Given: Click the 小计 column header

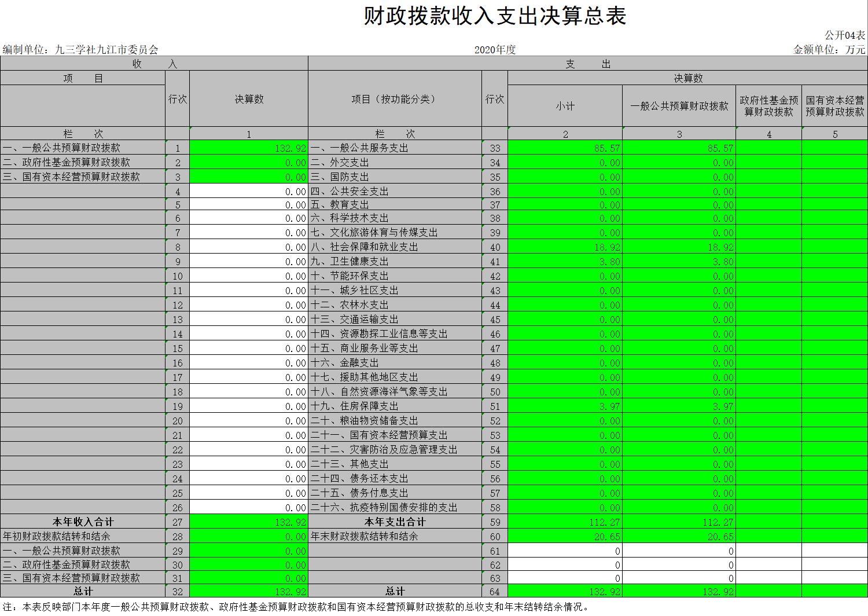Looking at the screenshot, I should click(x=565, y=106).
